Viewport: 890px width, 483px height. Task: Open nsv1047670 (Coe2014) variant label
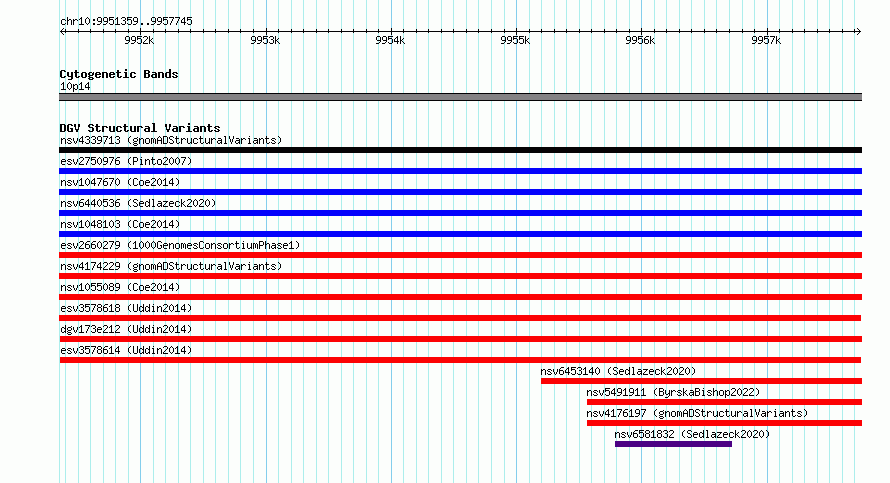[x=120, y=182]
